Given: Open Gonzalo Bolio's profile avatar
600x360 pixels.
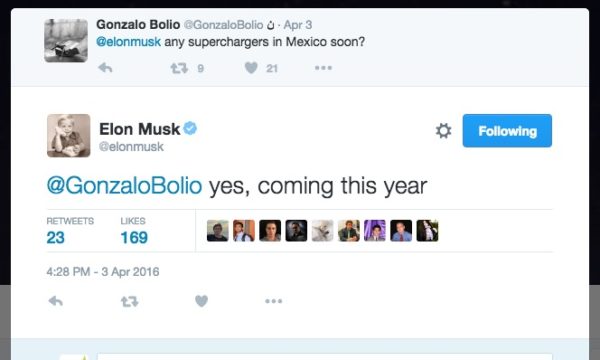Looking at the screenshot, I should (x=66, y=41).
